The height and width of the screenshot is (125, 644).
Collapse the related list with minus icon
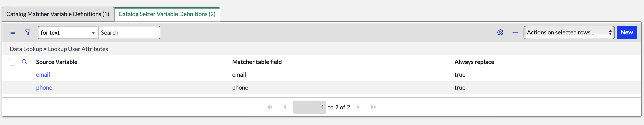pos(515,32)
